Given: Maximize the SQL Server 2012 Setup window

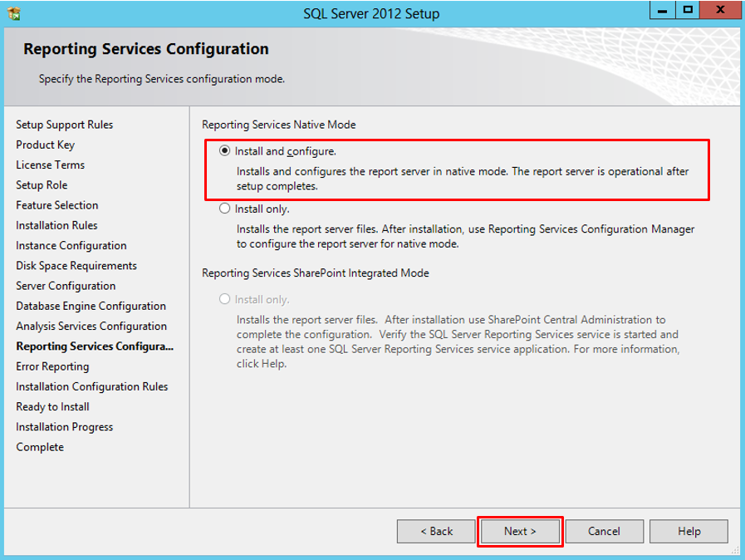Looking at the screenshot, I should pyautogui.click(x=688, y=11).
